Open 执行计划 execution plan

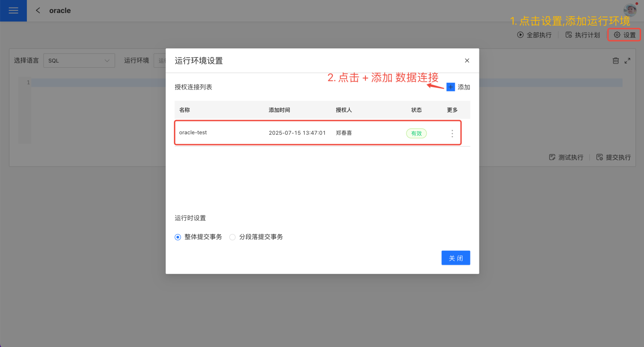(583, 35)
